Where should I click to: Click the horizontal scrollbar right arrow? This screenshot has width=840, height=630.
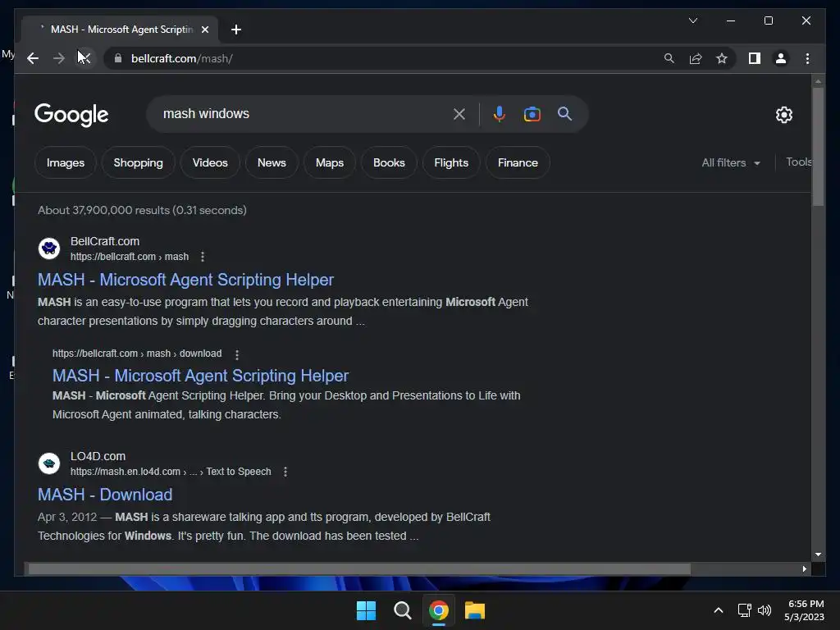point(804,569)
